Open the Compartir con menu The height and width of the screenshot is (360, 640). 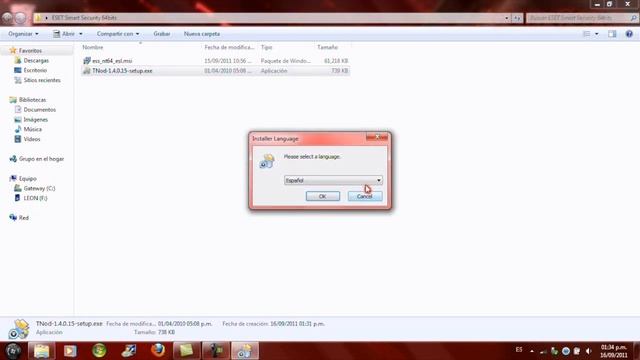[118, 34]
